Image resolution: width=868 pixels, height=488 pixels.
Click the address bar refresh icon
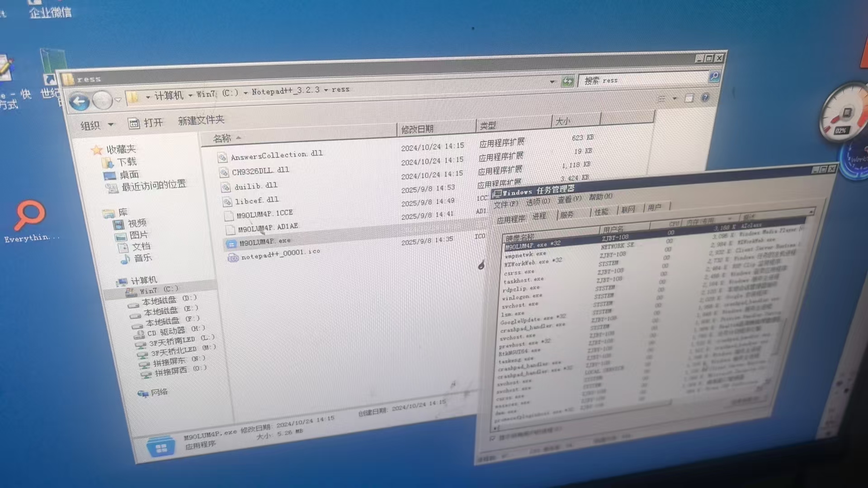(567, 81)
